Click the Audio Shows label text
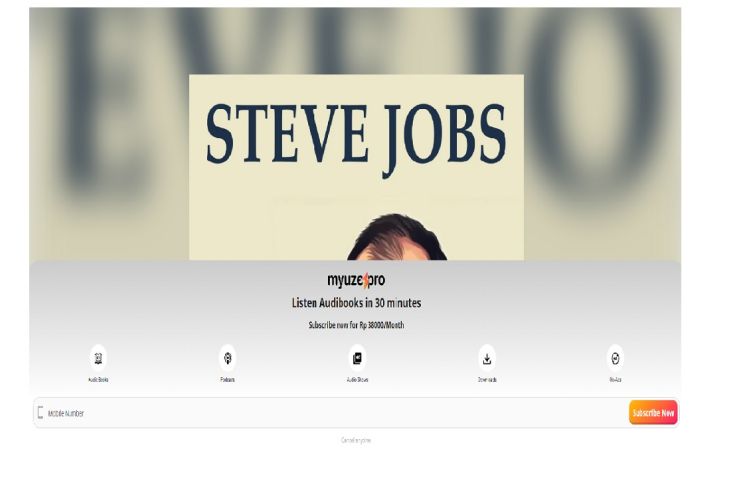The width and height of the screenshot is (730, 487). (x=358, y=380)
